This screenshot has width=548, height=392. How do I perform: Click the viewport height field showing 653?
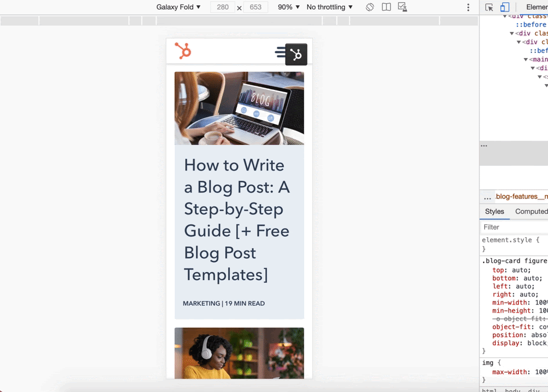[x=255, y=7]
